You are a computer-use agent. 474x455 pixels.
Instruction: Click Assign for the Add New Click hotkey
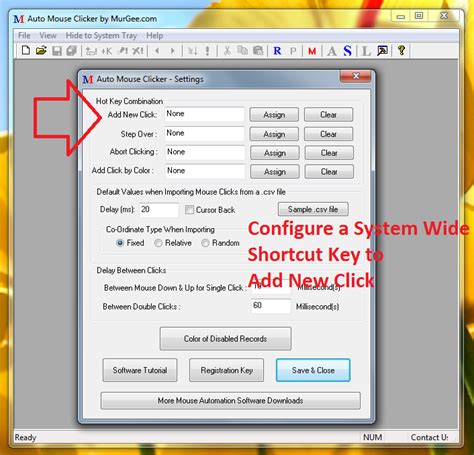(274, 115)
